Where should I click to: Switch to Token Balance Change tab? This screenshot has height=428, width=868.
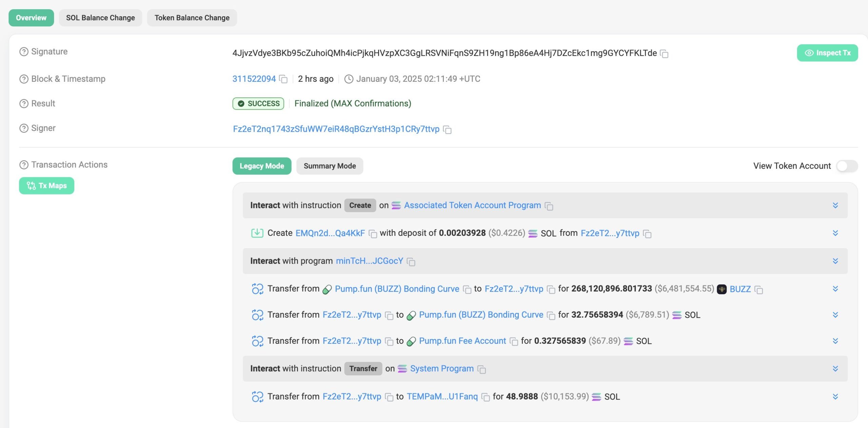click(192, 17)
